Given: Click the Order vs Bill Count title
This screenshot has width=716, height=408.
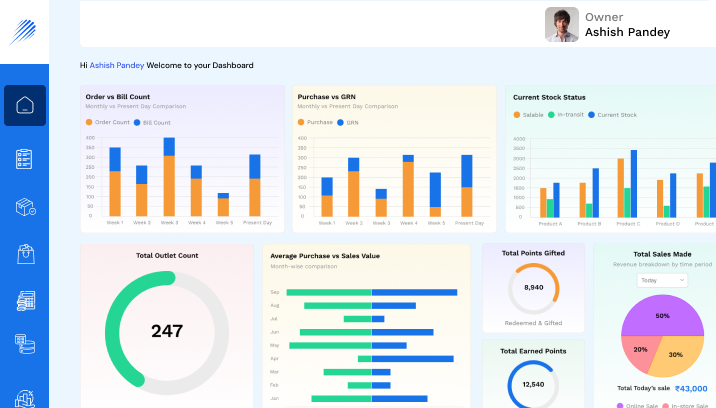Looking at the screenshot, I should (118, 97).
